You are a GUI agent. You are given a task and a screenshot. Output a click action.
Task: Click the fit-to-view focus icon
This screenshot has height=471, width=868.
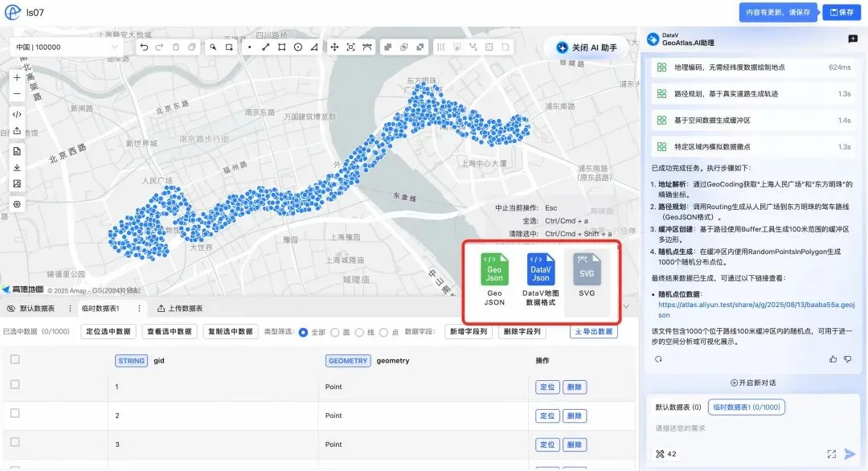point(350,47)
